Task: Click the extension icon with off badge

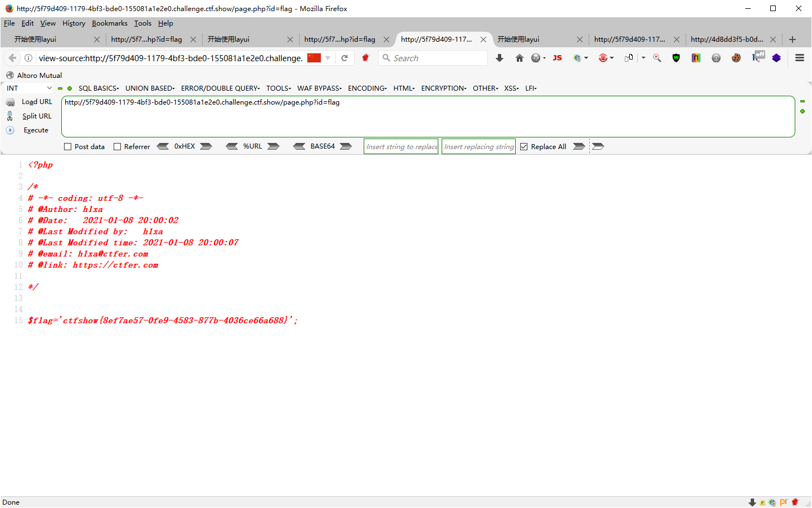Action: coord(758,56)
